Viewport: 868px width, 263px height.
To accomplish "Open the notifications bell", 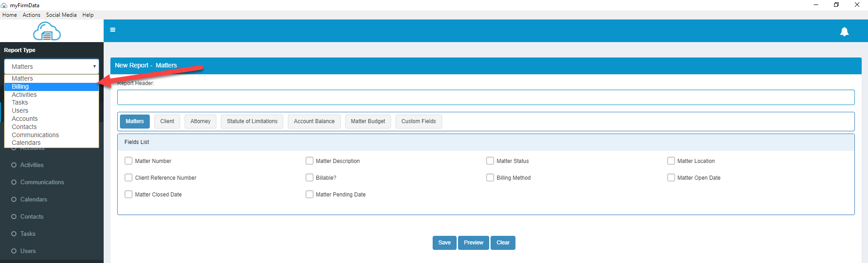I will click(844, 31).
